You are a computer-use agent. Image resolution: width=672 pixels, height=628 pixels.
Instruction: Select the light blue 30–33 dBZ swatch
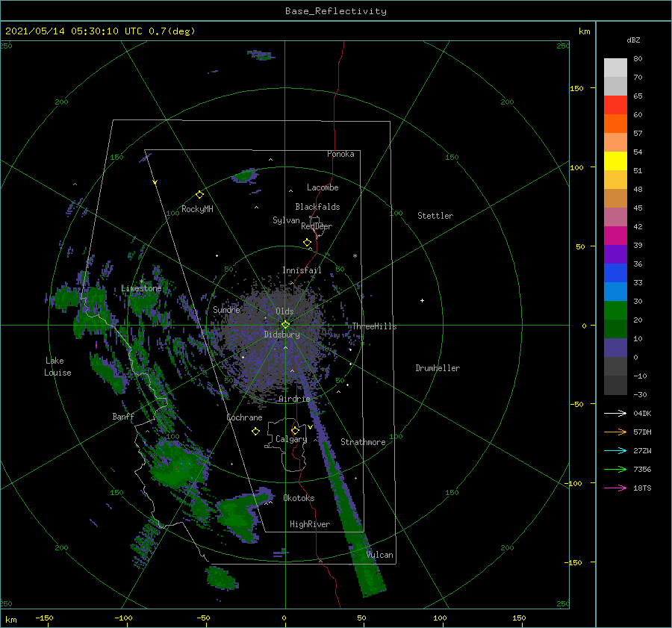point(615,292)
